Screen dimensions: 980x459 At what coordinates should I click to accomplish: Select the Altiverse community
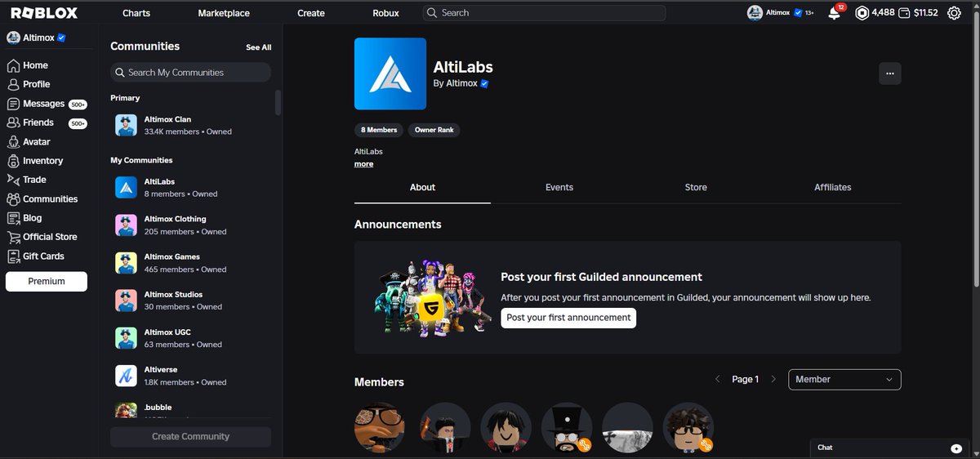190,375
